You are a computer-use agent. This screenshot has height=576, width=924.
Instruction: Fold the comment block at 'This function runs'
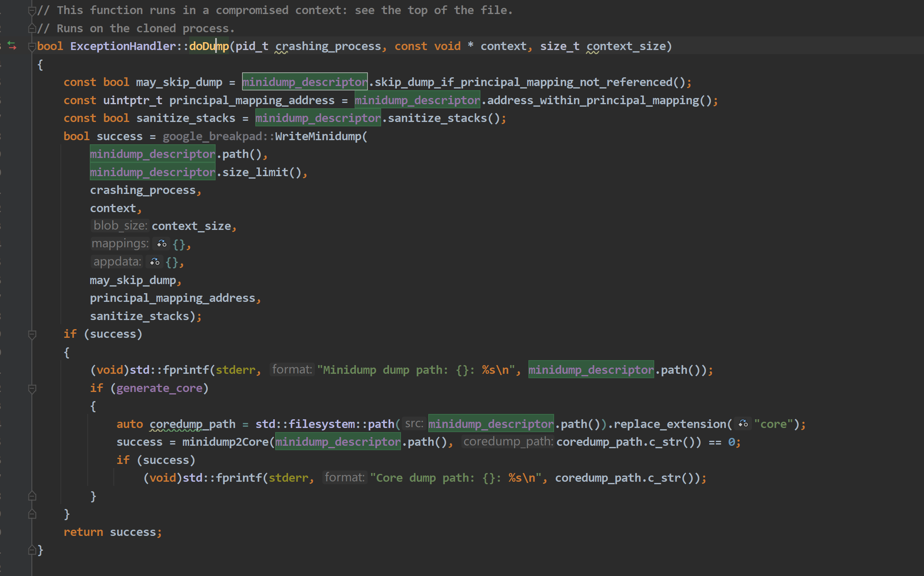(32, 10)
